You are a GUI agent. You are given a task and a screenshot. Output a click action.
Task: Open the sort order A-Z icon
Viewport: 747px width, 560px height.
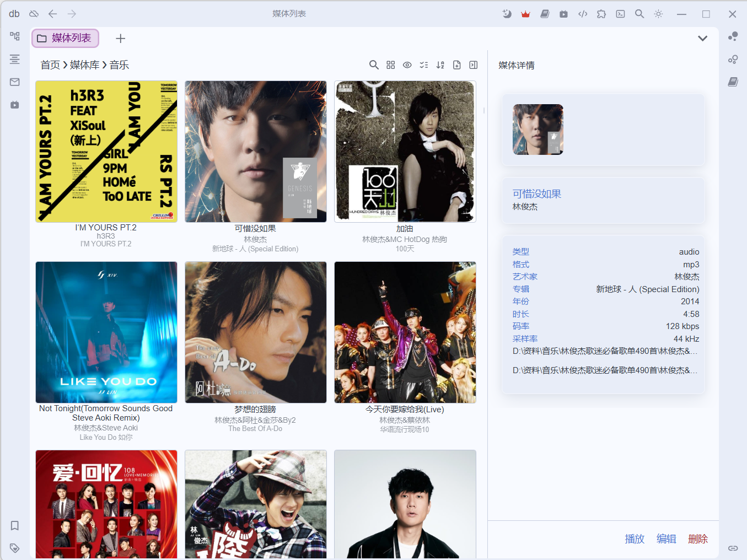440,65
